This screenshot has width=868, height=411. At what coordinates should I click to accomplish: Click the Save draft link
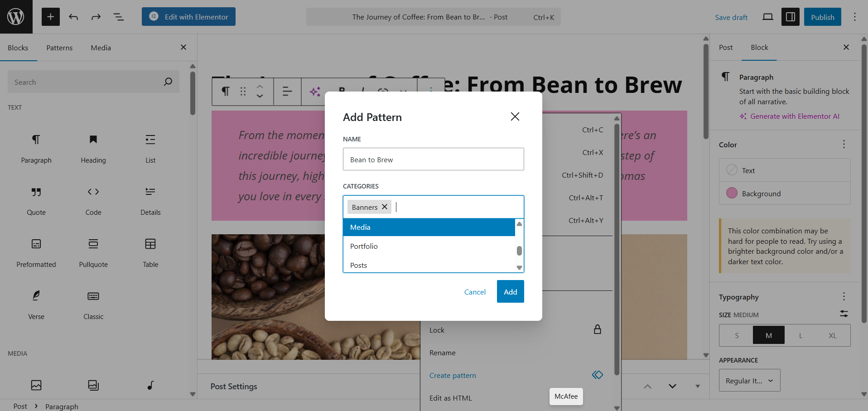731,17
